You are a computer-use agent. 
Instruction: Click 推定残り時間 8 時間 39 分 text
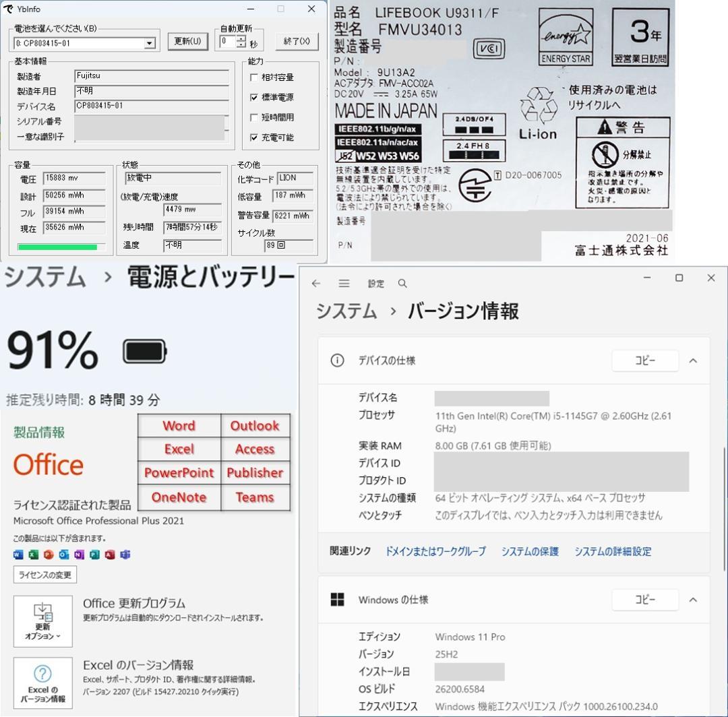pyautogui.click(x=83, y=400)
